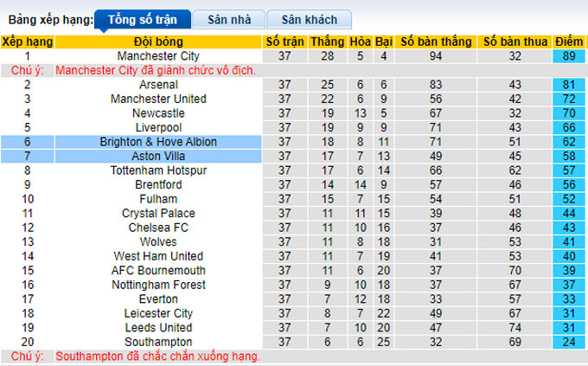Open the Liverpool team entry
The image size is (588, 366).
(x=158, y=128)
